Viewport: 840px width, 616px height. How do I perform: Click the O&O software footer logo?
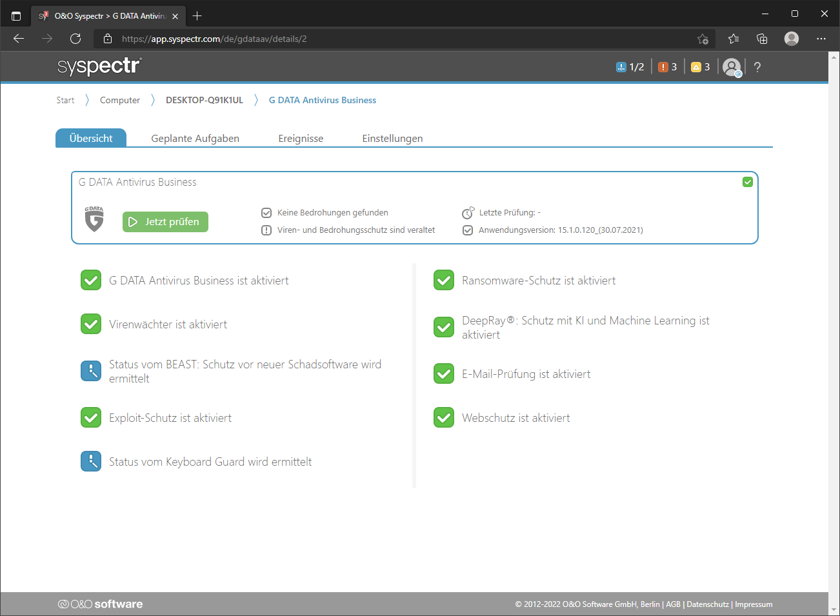[x=100, y=604]
